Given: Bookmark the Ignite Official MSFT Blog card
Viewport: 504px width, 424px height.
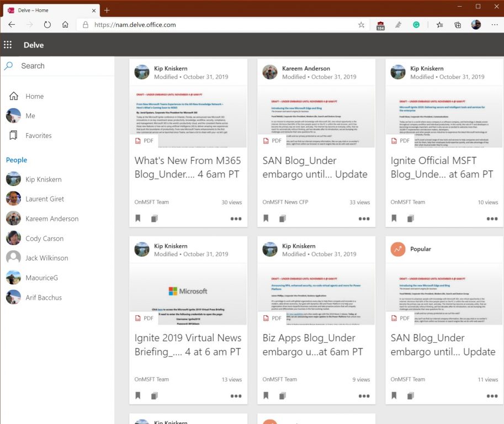Looking at the screenshot, I should click(394, 218).
